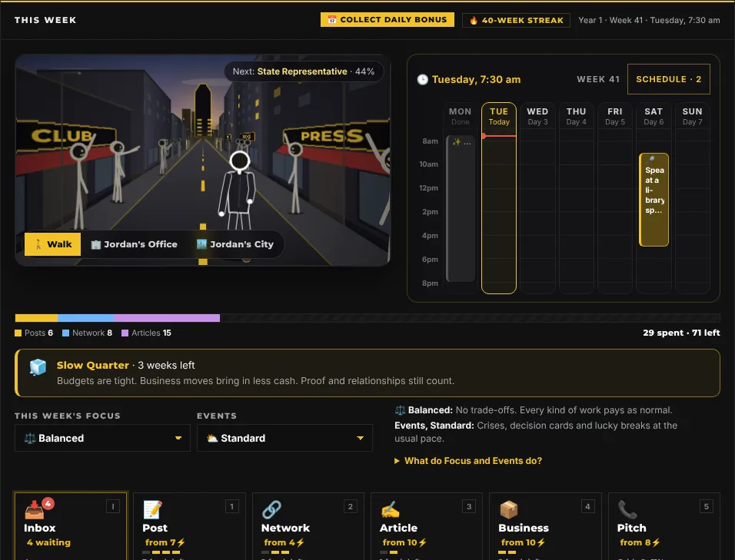The width and height of the screenshot is (735, 560).
Task: Click the Next: State Representative 44% badge
Action: click(x=304, y=71)
